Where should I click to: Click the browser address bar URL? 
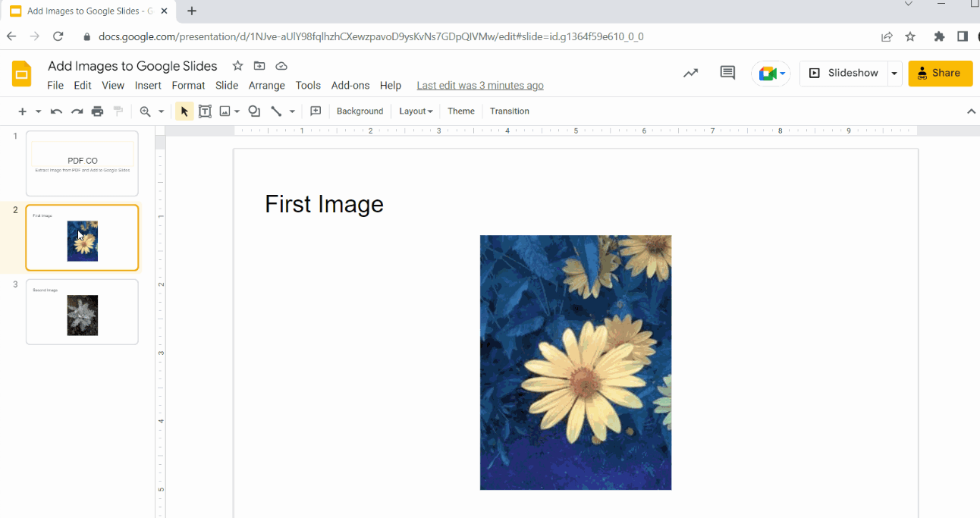point(371,36)
